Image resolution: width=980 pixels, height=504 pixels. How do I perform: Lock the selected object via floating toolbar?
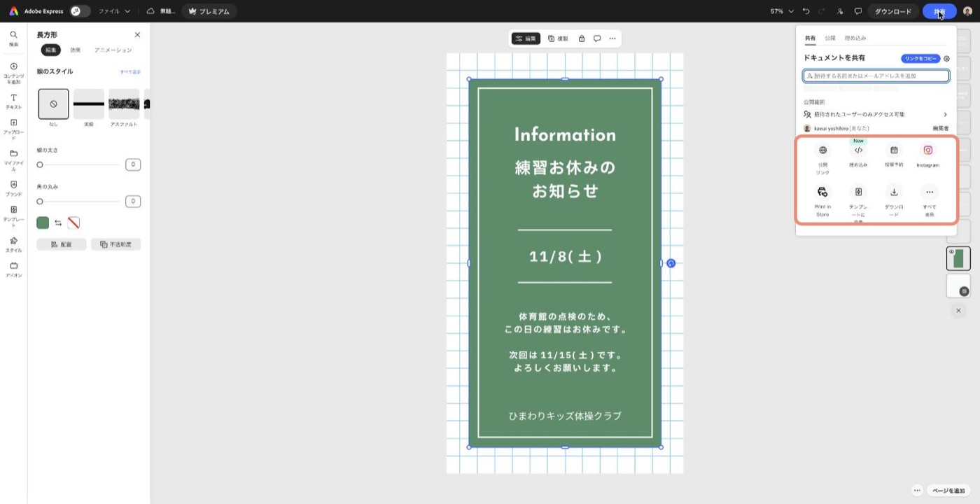pos(582,38)
